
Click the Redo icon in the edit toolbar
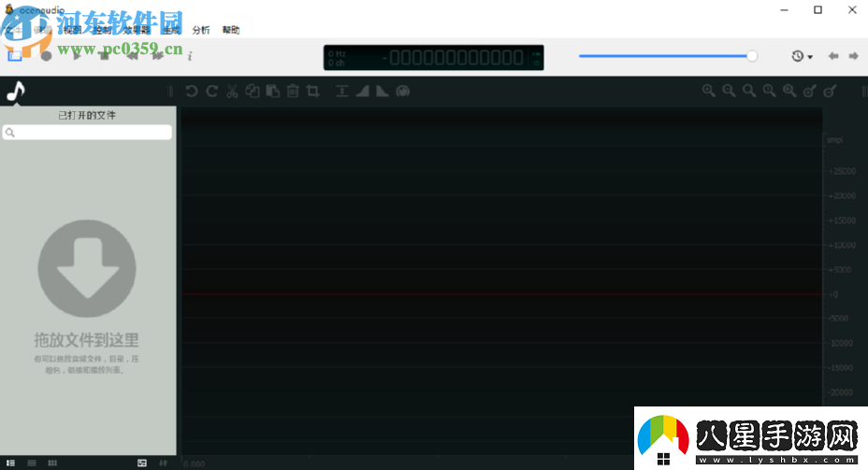(211, 91)
